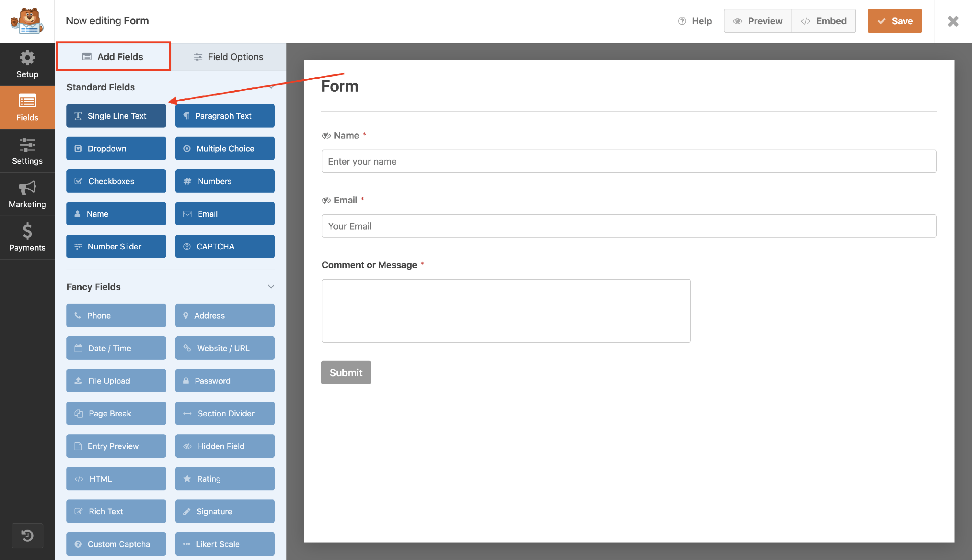Open the Embed dialog
This screenshot has width=972, height=560.
pyautogui.click(x=823, y=21)
